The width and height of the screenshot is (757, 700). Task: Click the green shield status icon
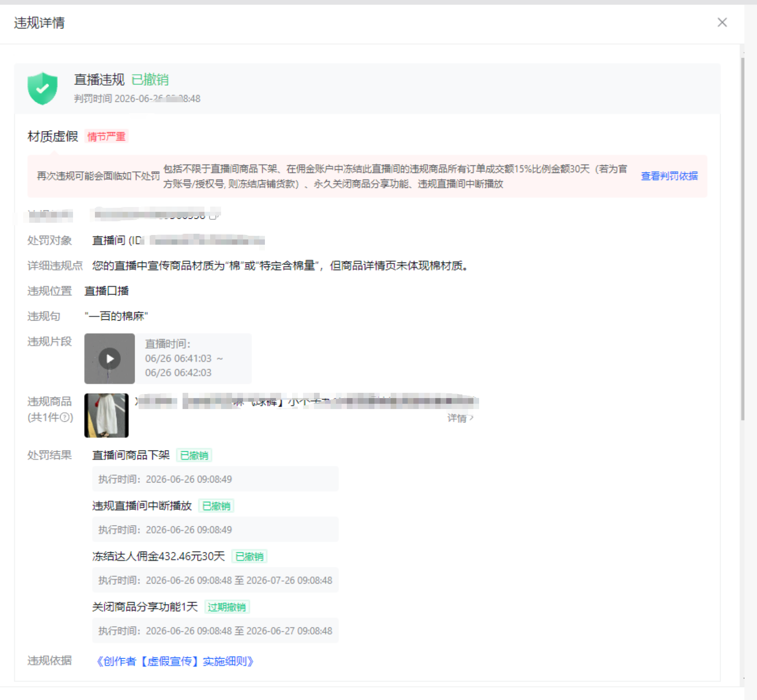(x=43, y=88)
